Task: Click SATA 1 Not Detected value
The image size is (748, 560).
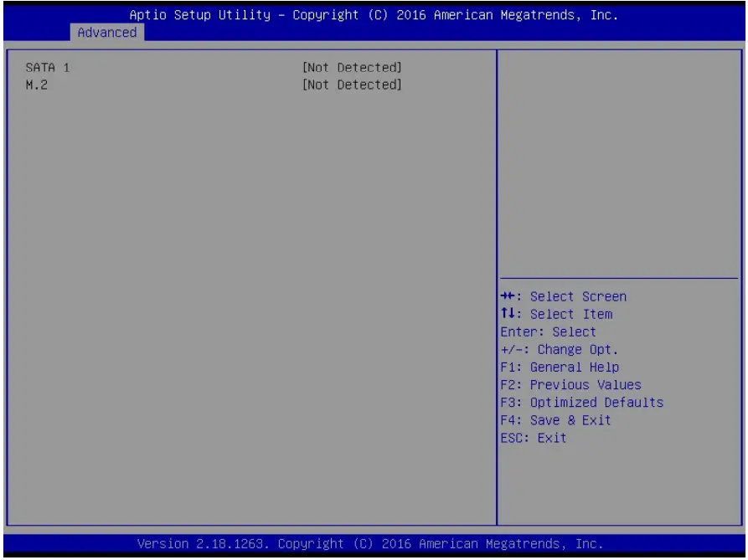Action: 352,68
